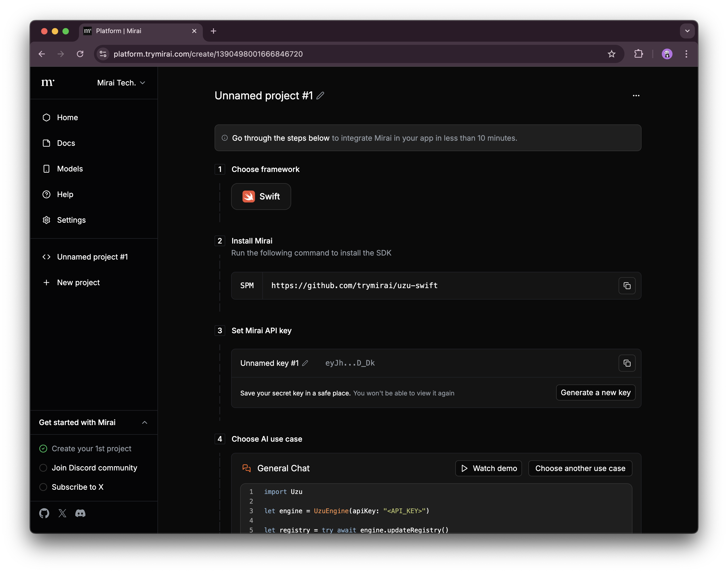Click the browser back arrow
Image resolution: width=728 pixels, height=573 pixels.
pyautogui.click(x=42, y=54)
